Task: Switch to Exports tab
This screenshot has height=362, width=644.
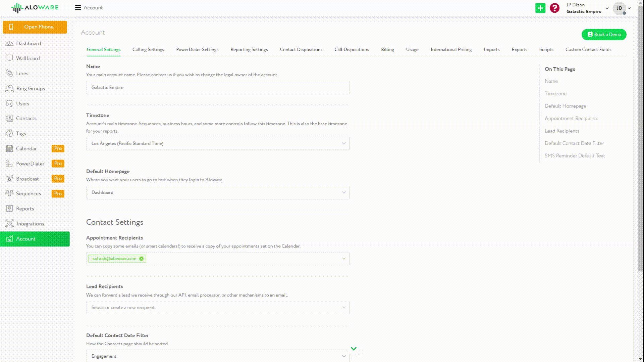Action: click(520, 50)
